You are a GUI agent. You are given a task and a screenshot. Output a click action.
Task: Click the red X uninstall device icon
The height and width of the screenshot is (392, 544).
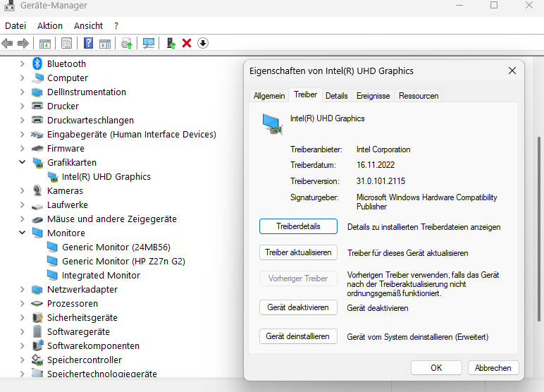[187, 44]
